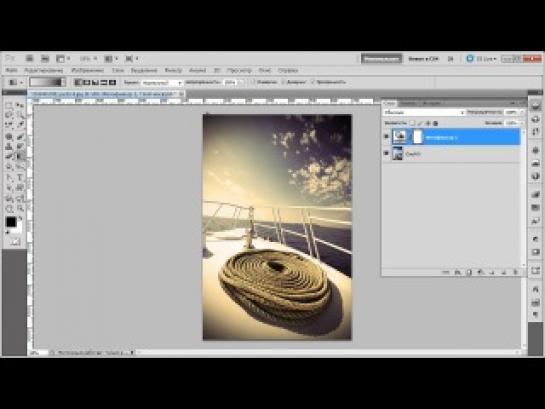
Task: Open the Фильтр menu
Action: pyautogui.click(x=173, y=70)
